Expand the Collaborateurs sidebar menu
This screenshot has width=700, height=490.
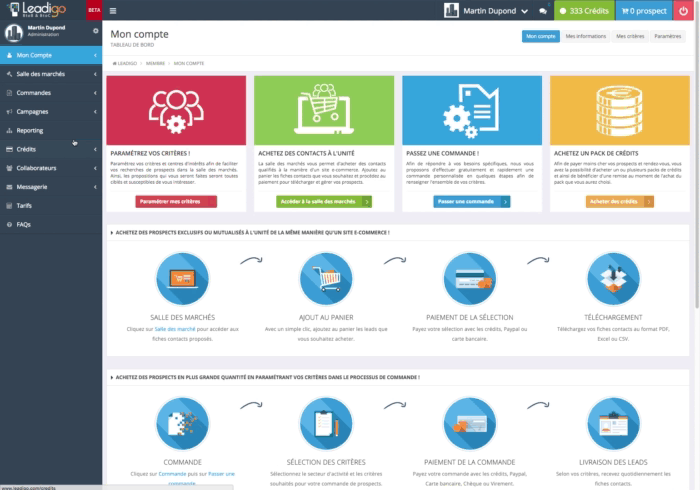(x=51, y=168)
